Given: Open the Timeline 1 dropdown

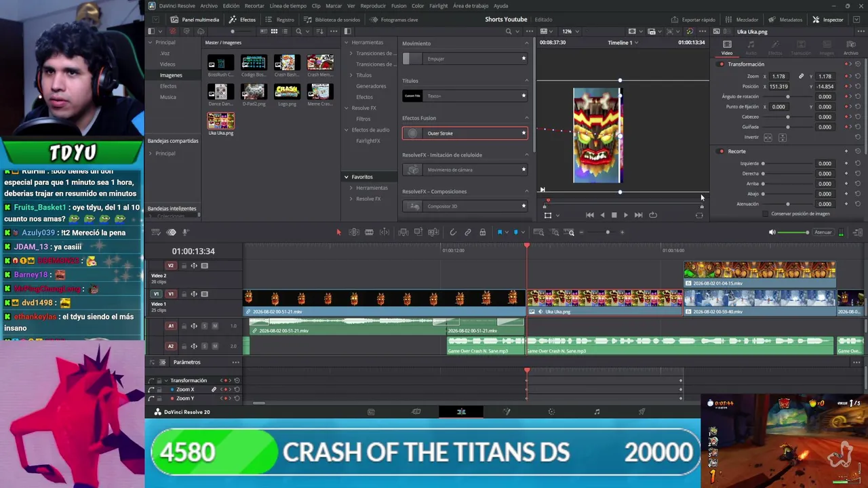Looking at the screenshot, I should [622, 43].
